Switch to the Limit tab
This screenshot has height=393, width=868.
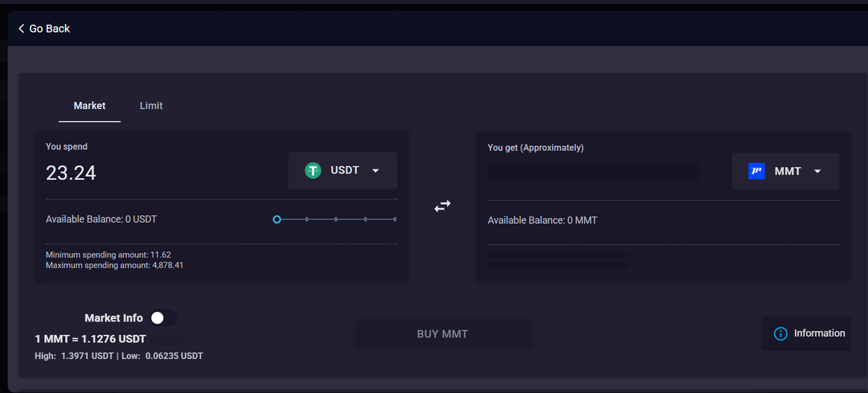[151, 105]
